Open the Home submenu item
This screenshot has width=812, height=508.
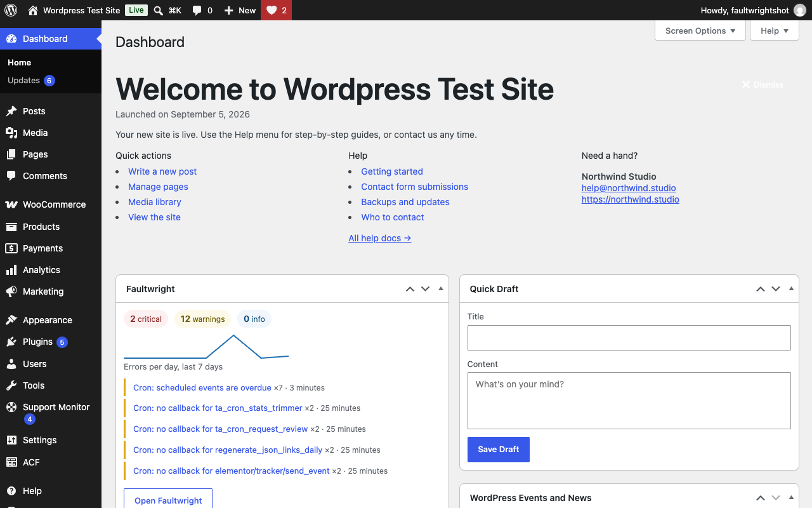[19, 62]
